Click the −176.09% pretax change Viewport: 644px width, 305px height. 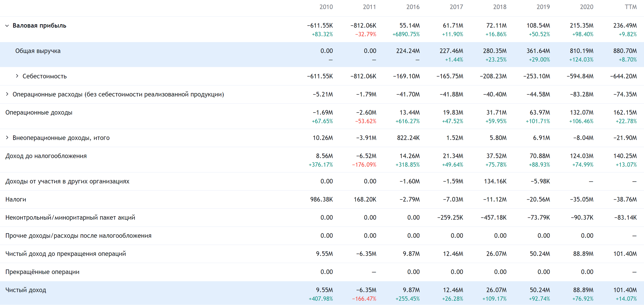[x=364, y=165]
